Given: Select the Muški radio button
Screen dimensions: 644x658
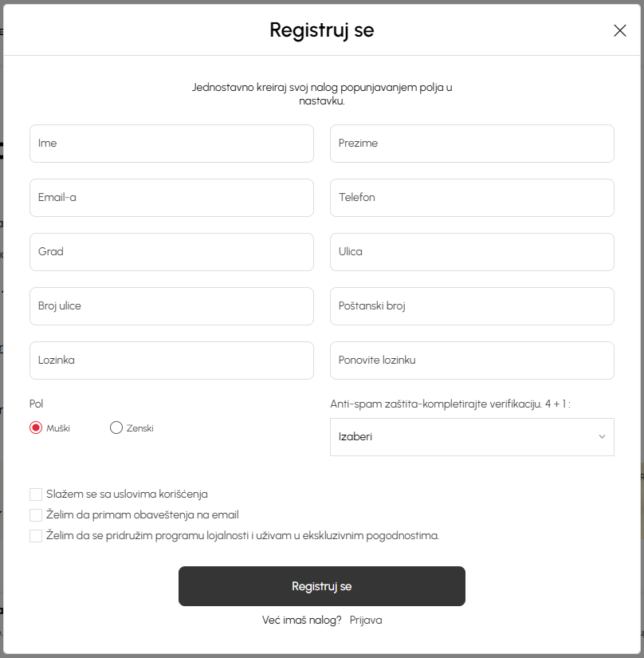Looking at the screenshot, I should click(x=36, y=428).
